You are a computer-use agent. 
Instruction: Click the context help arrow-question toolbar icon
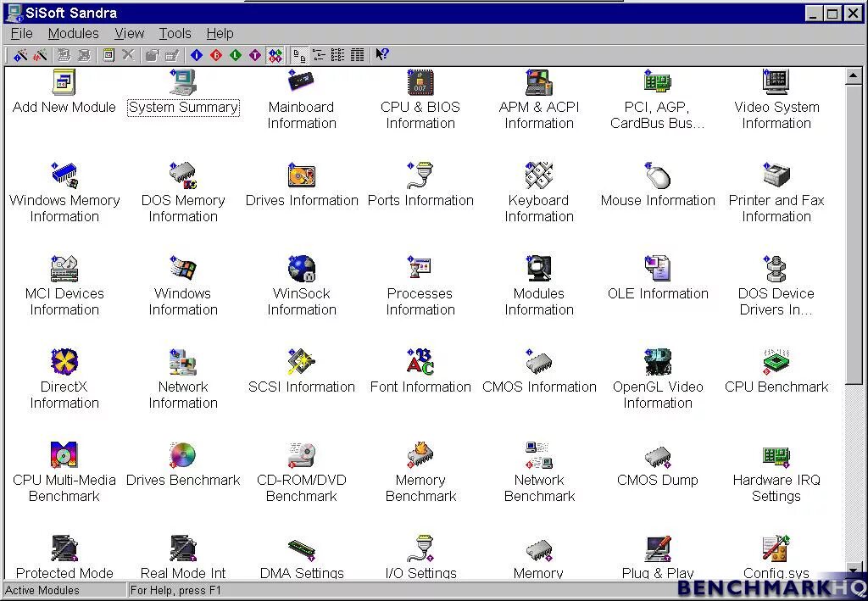(x=382, y=54)
